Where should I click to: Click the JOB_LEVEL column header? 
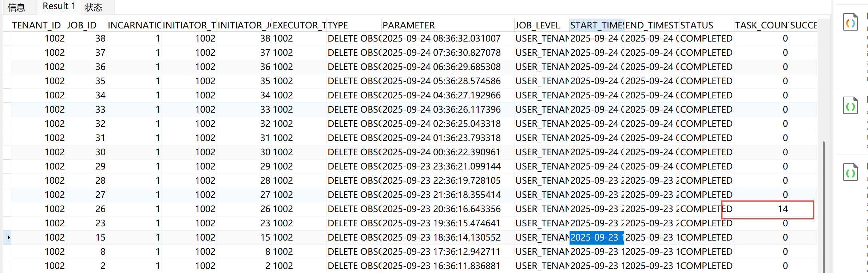[x=538, y=25]
